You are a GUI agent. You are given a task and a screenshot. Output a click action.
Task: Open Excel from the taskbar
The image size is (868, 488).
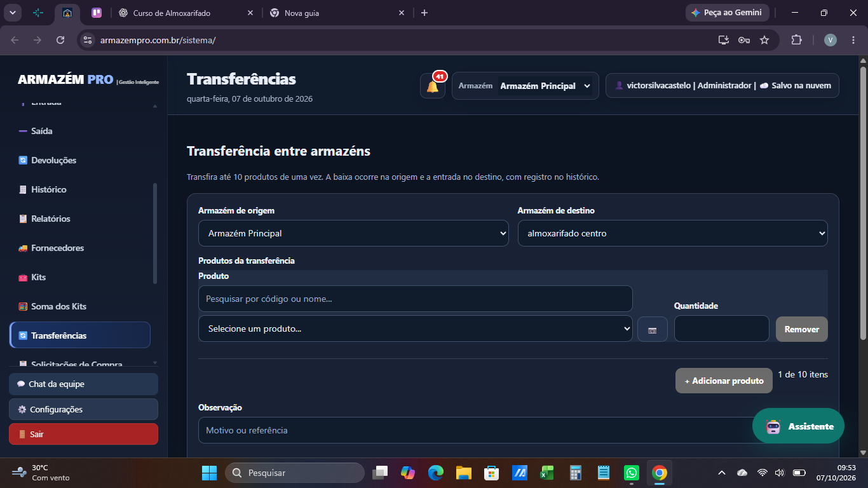pyautogui.click(x=547, y=473)
